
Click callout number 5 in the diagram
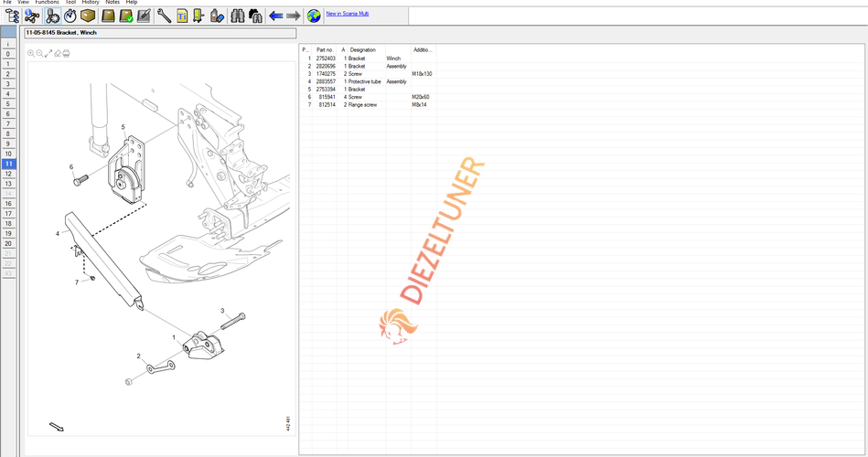pyautogui.click(x=123, y=127)
